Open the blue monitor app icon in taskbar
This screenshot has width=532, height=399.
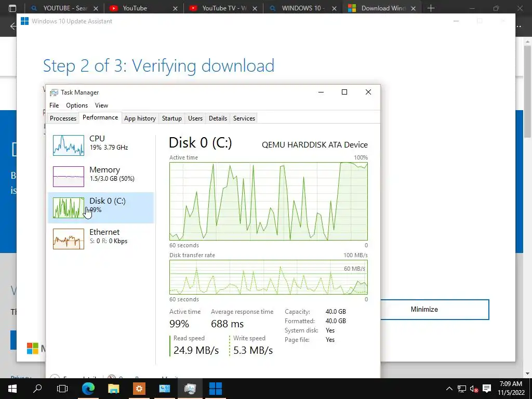pos(165,389)
